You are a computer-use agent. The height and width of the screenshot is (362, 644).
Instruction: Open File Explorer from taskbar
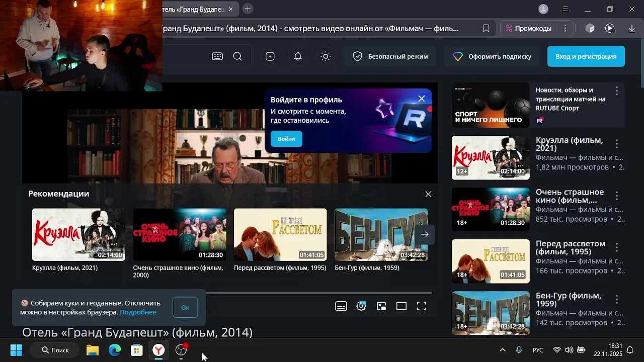pos(93,350)
